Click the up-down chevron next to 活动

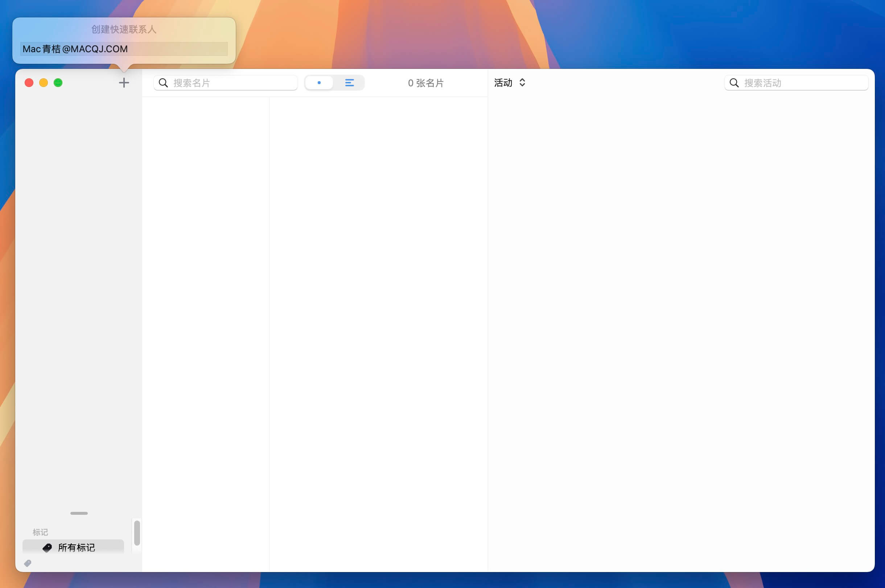[522, 83]
